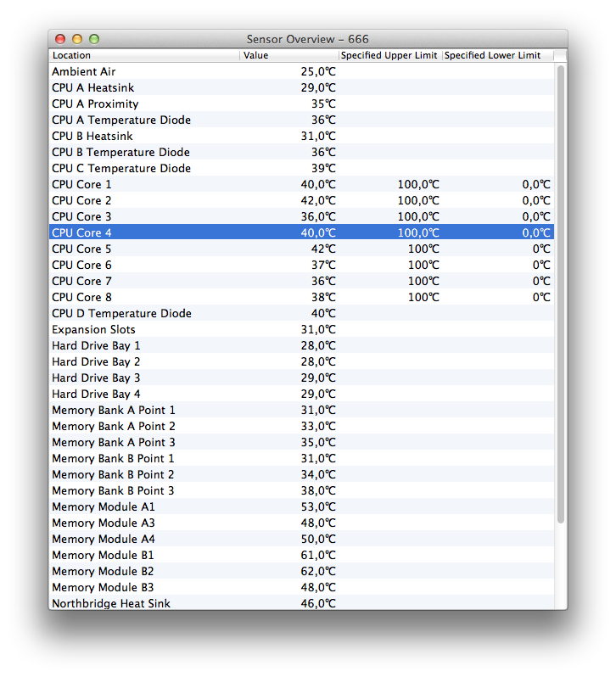This screenshot has width=616, height=677.
Task: Select the CPU A Temperature Diode row
Action: (301, 120)
